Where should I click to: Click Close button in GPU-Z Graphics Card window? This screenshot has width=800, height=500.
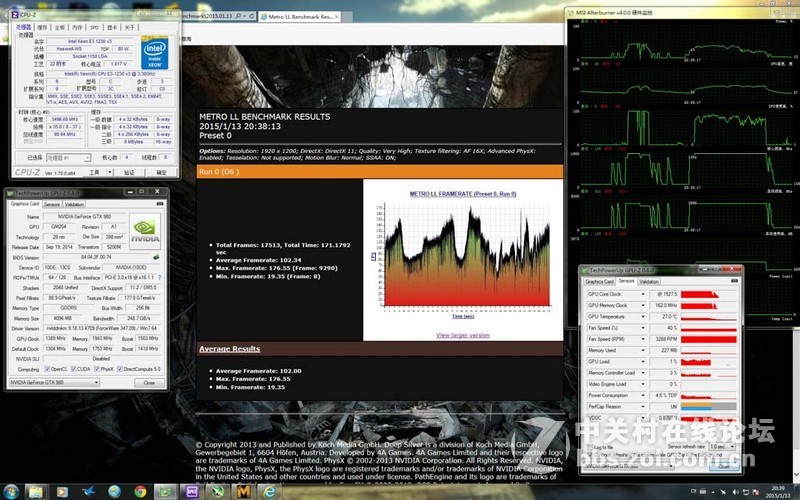[149, 383]
